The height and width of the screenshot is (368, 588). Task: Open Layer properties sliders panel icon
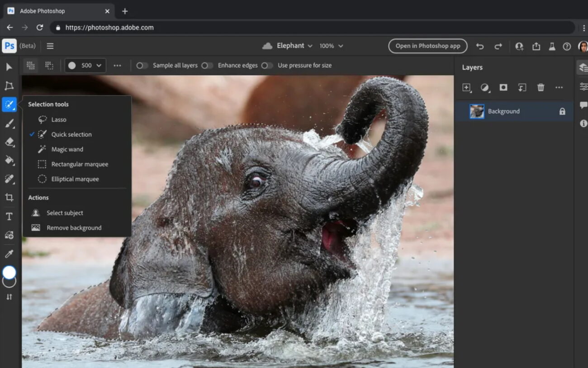coord(583,86)
